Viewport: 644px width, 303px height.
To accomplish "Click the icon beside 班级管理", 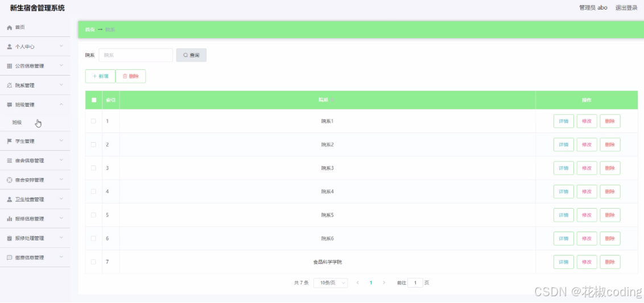I will (10, 105).
